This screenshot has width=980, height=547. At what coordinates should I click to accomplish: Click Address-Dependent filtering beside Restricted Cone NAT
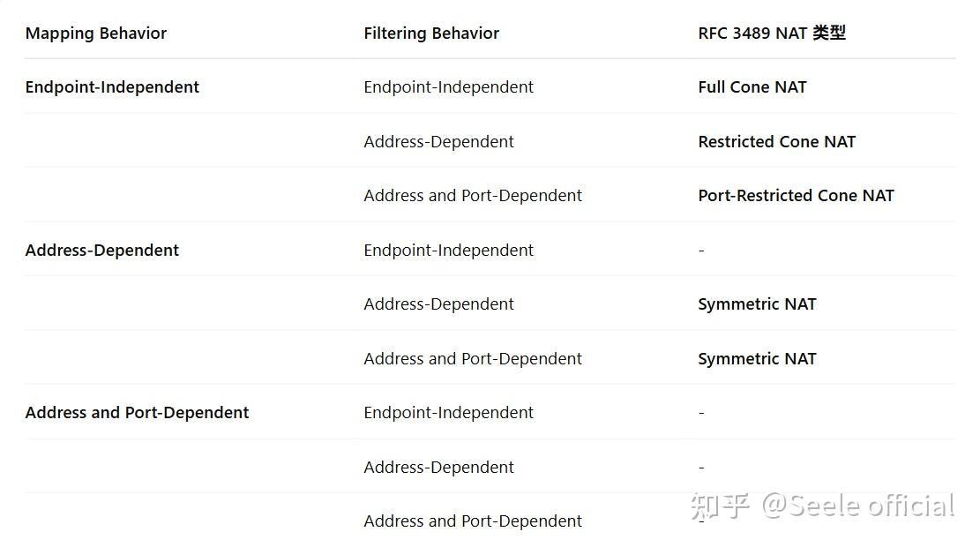(x=438, y=142)
